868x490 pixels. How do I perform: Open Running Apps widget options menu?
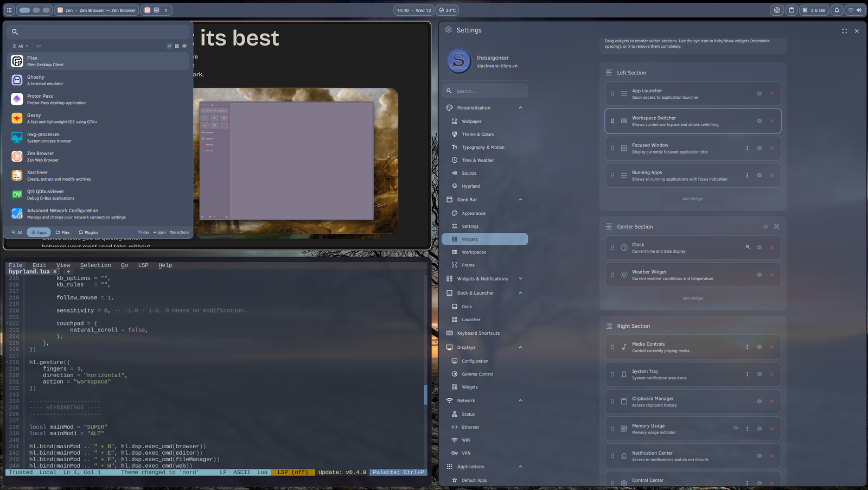[x=747, y=175]
